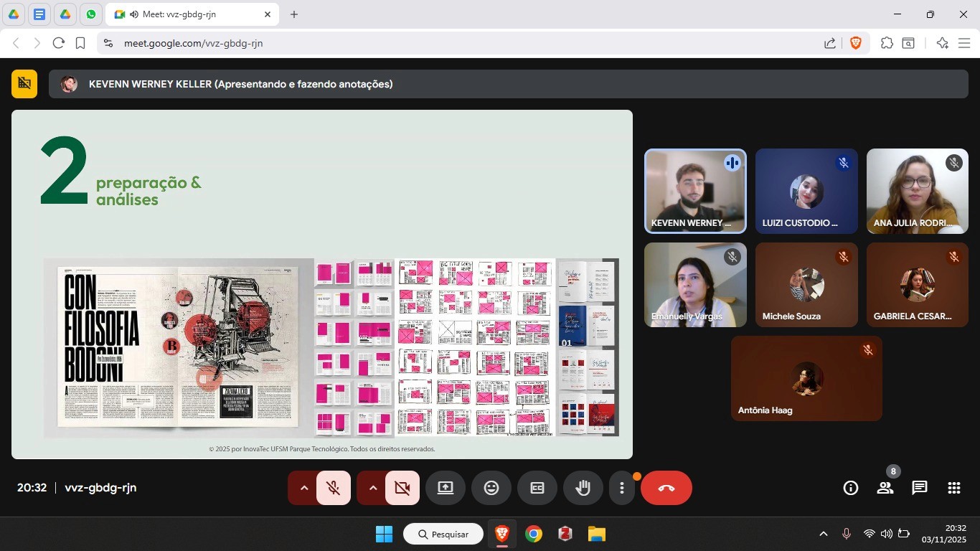Click the yellow presentation annotation icon
This screenshot has width=980, height=551.
pyautogui.click(x=24, y=84)
